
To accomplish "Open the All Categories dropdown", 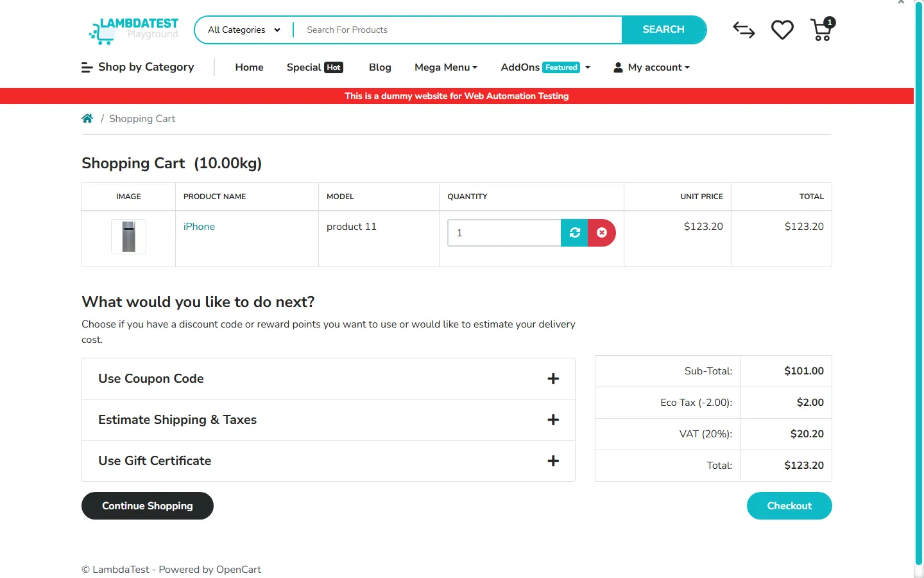I will 244,30.
